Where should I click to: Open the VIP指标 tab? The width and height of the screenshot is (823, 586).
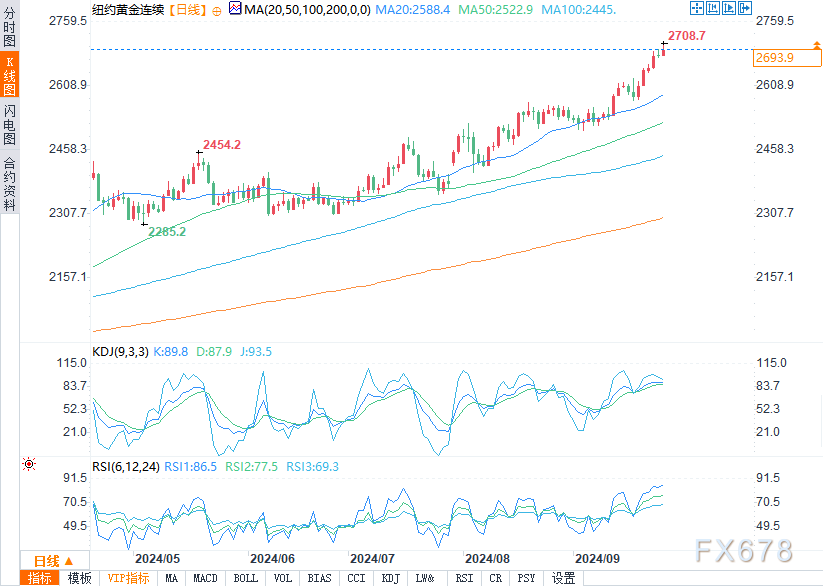(128, 578)
